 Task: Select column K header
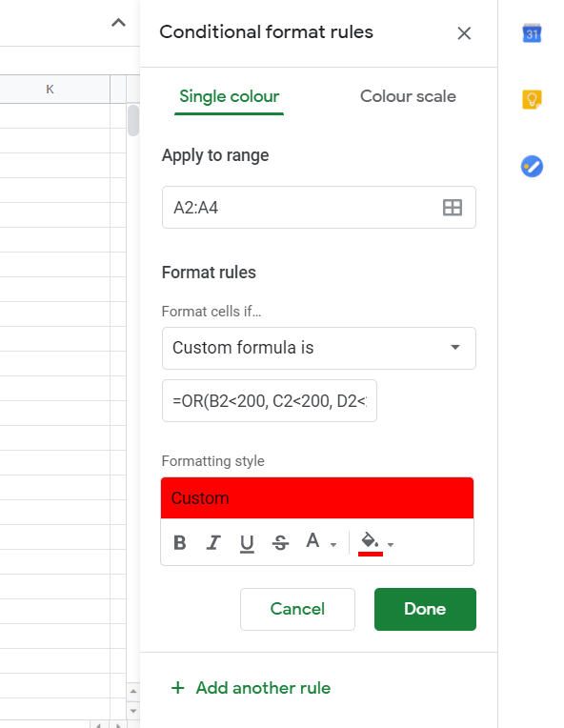[x=50, y=90]
